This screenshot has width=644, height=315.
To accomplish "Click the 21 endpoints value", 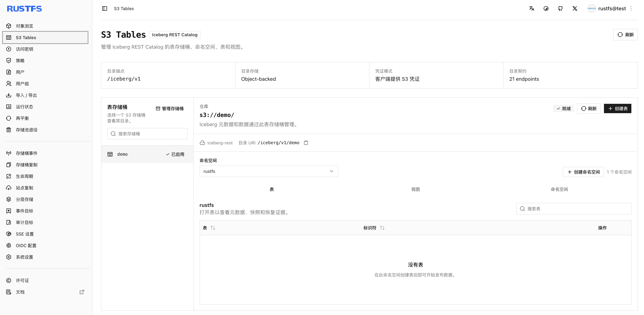I will (524, 79).
